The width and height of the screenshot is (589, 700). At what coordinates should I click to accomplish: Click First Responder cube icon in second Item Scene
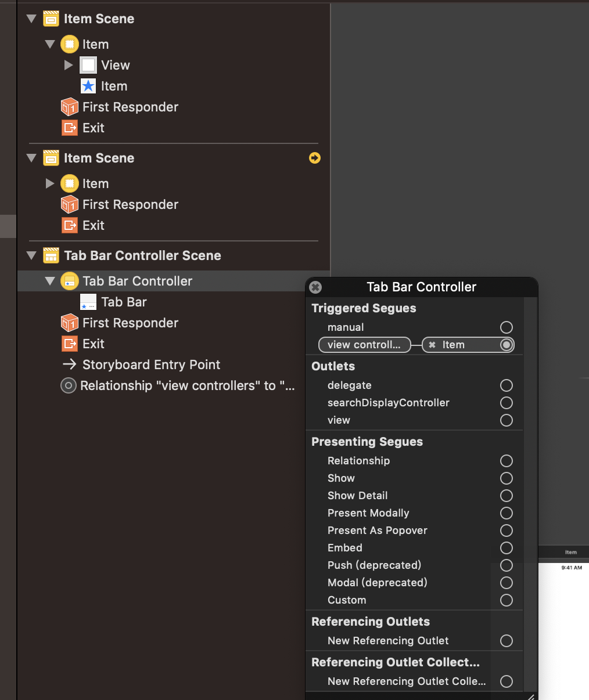(70, 204)
